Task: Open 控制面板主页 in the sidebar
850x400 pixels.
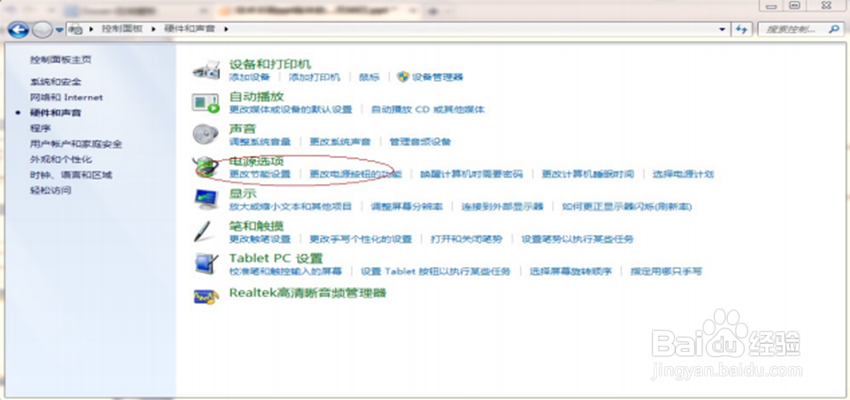Action: pyautogui.click(x=60, y=60)
